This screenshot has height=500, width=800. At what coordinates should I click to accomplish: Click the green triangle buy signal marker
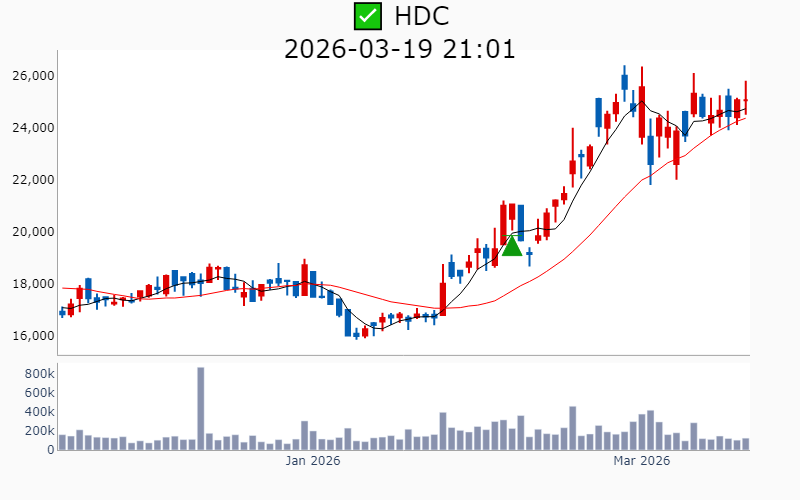pyautogui.click(x=511, y=245)
